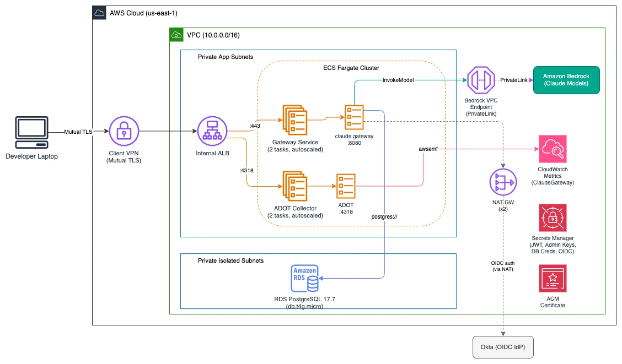The image size is (622, 364).
Task: Click the "NAT GW (x2)" caption
Action: click(503, 205)
